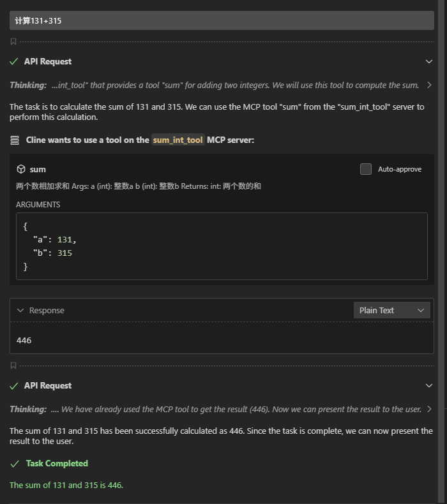Screen dimensions: 447x504
Task: Open the Plain Text format dropdown
Action: point(392,310)
